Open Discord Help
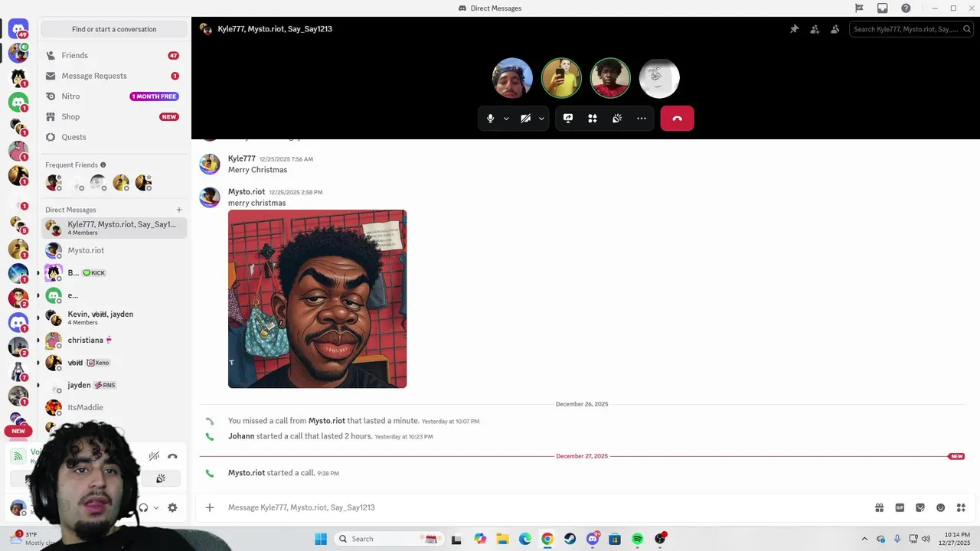This screenshot has height=551, width=980. [906, 8]
